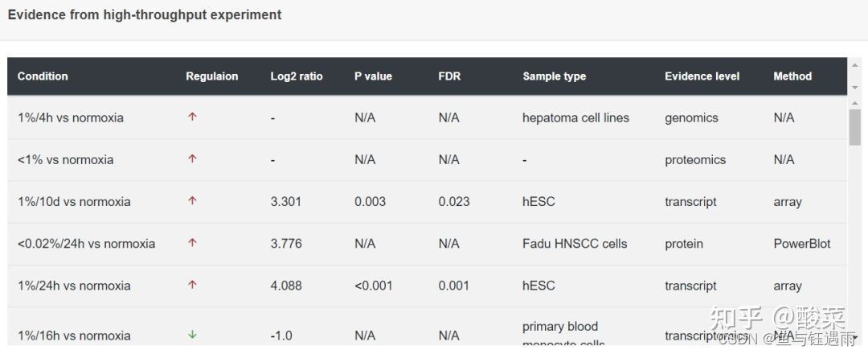This screenshot has width=868, height=354.
Task: Click the up arrow in 1%/4h row
Action: (192, 117)
